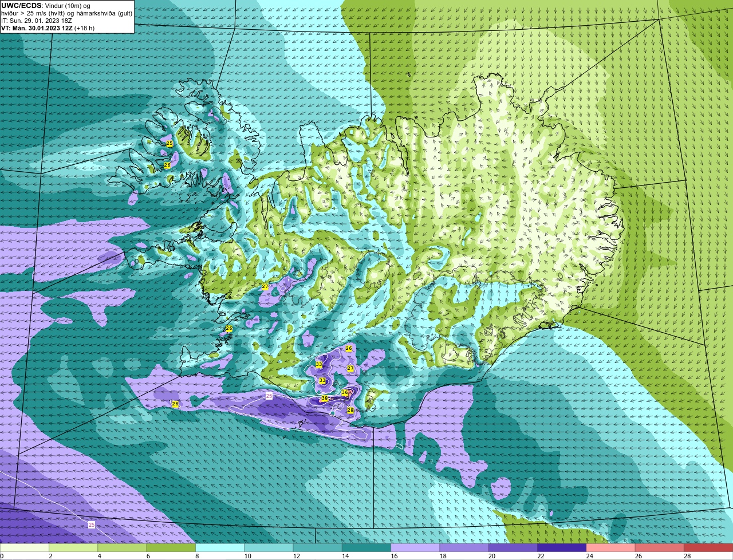Image resolution: width=733 pixels, height=560 pixels.
Task: Click the white 25 contour label near south coast
Action: click(x=269, y=396)
